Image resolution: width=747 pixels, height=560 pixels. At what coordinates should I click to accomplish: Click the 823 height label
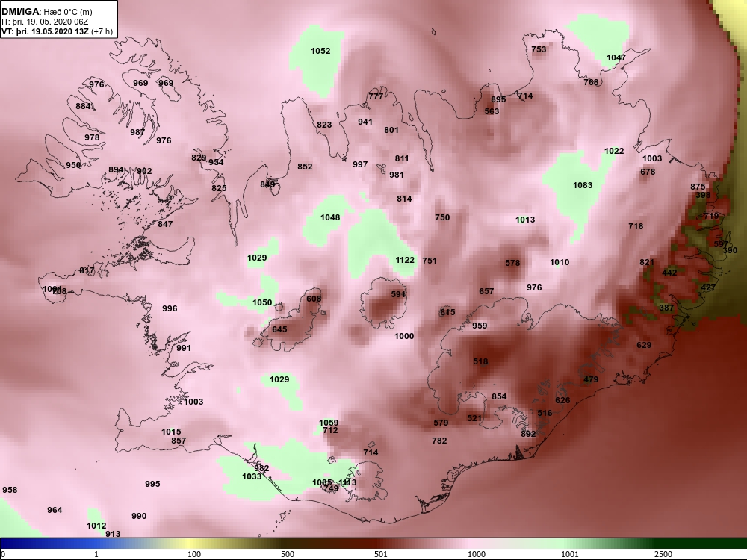pos(324,125)
